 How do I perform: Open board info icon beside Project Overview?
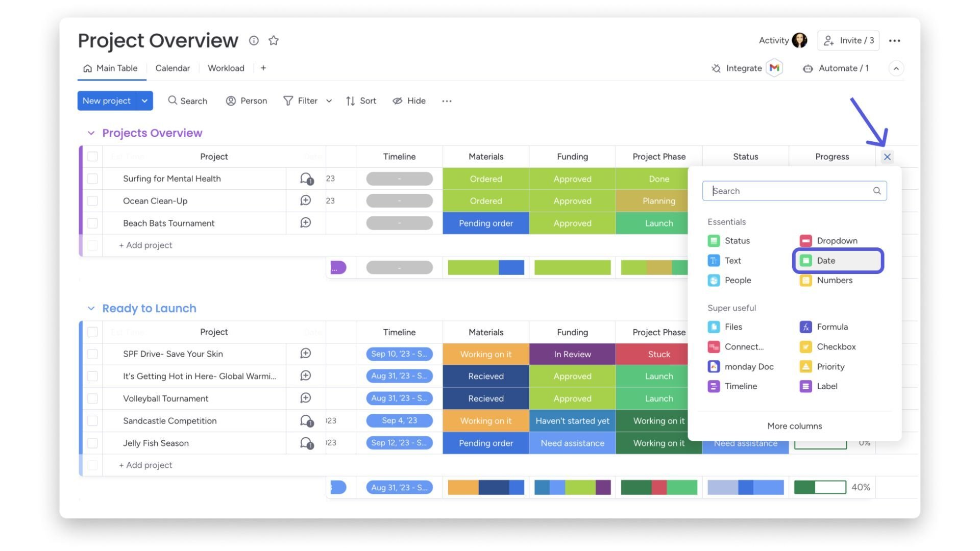254,41
